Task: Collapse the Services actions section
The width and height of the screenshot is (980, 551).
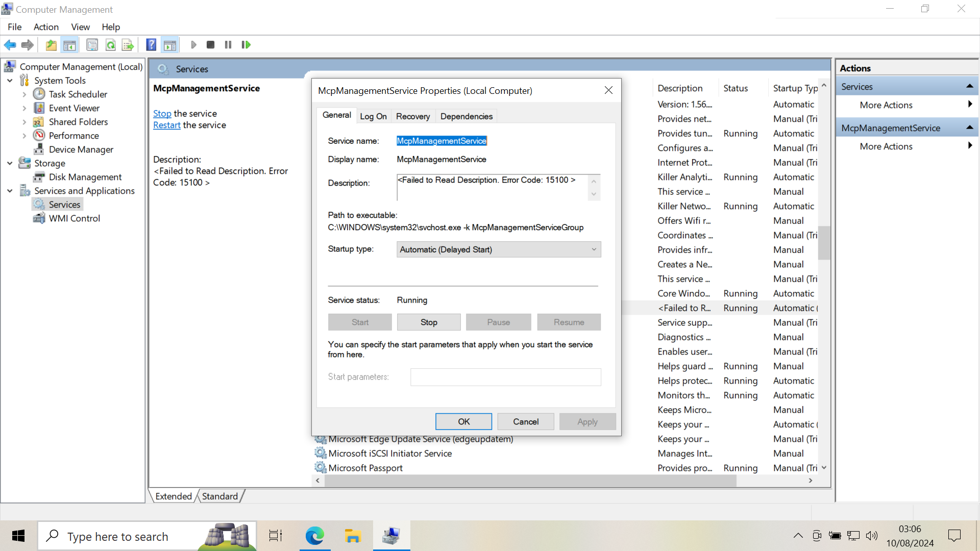Action: [x=969, y=87]
